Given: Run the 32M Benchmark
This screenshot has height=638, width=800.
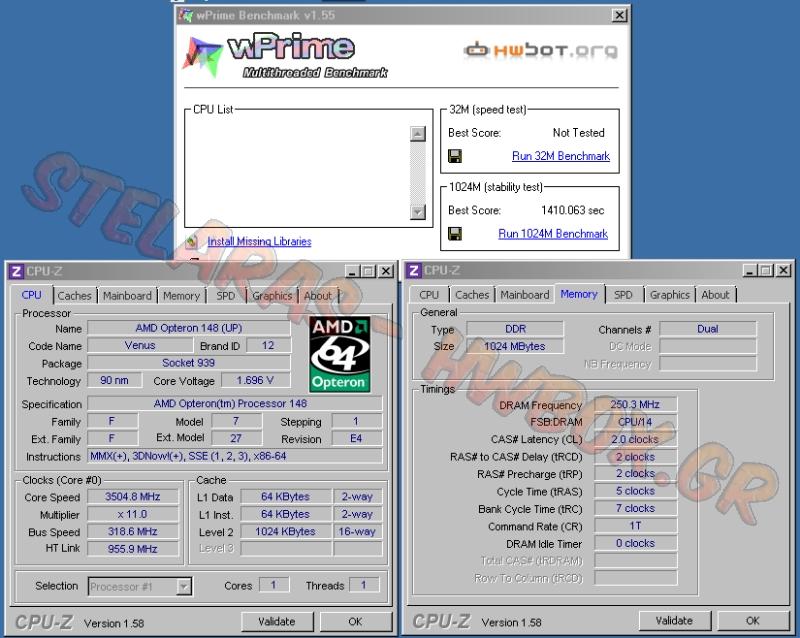Looking at the screenshot, I should (561, 156).
